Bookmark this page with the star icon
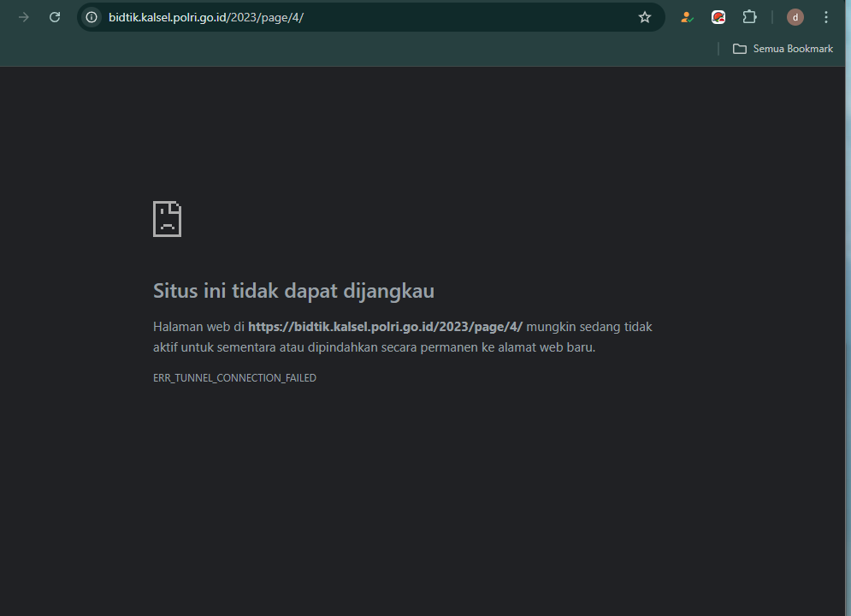The height and width of the screenshot is (616, 851). [x=644, y=17]
